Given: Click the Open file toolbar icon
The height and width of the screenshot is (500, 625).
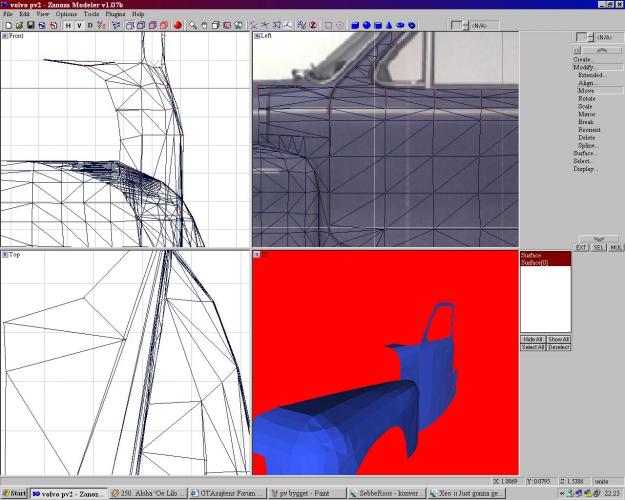Looking at the screenshot, I should click(x=18, y=25).
